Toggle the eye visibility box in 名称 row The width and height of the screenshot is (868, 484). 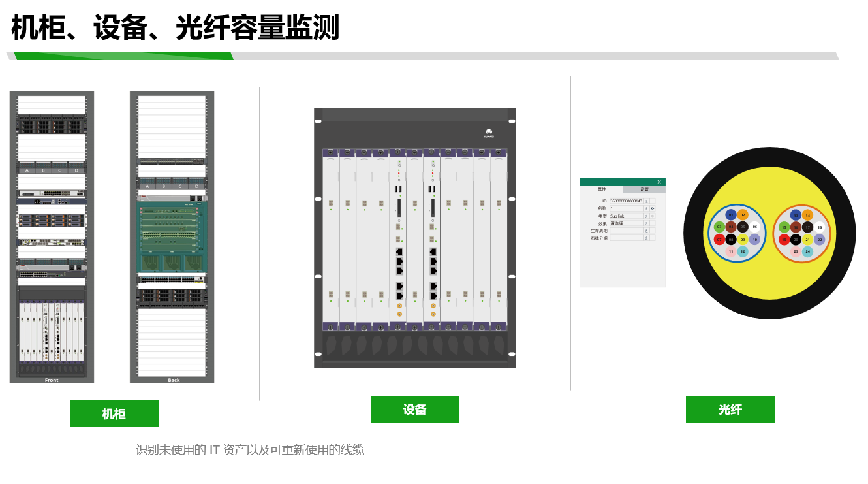[653, 208]
